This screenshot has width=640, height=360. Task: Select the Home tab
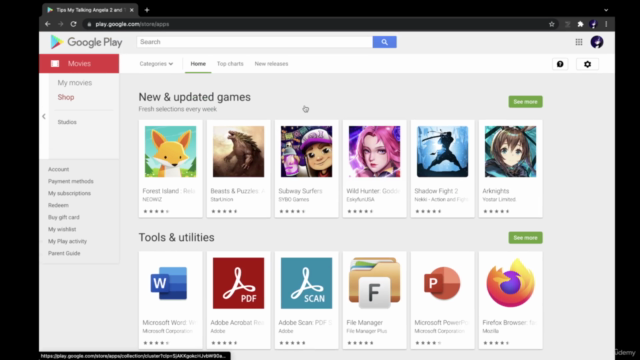[198, 64]
